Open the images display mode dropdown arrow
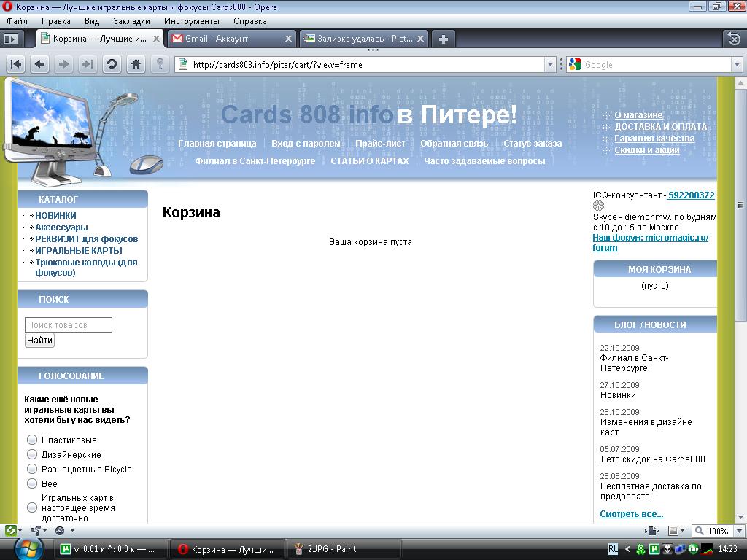 682,531
